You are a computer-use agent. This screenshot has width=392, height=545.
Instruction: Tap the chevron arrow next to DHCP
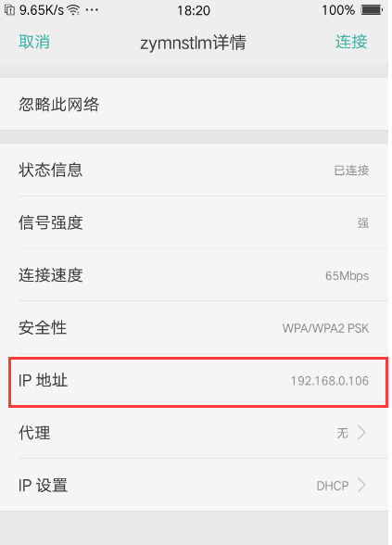pyautogui.click(x=361, y=486)
